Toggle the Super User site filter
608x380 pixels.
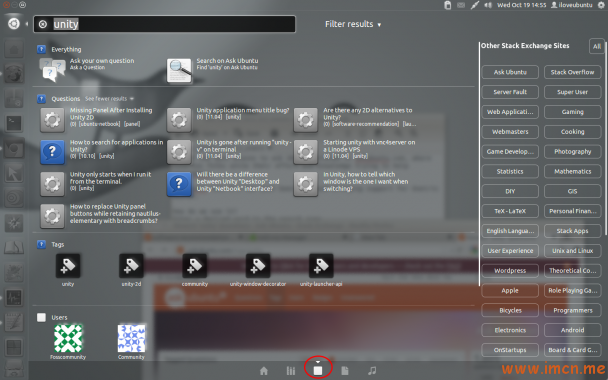click(572, 92)
